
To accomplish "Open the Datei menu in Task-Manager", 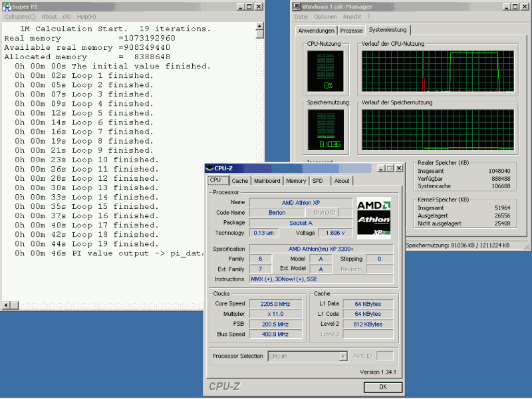I will pos(301,17).
